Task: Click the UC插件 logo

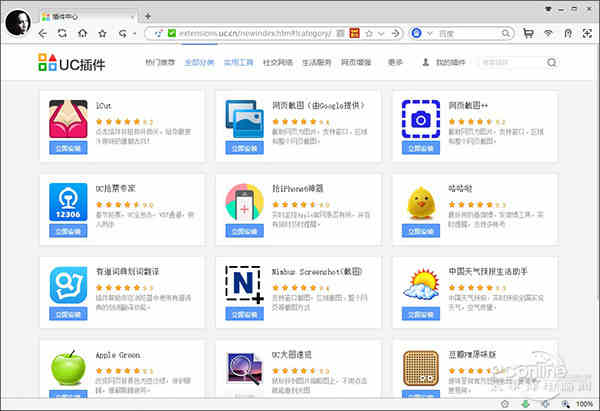Action: coord(72,63)
